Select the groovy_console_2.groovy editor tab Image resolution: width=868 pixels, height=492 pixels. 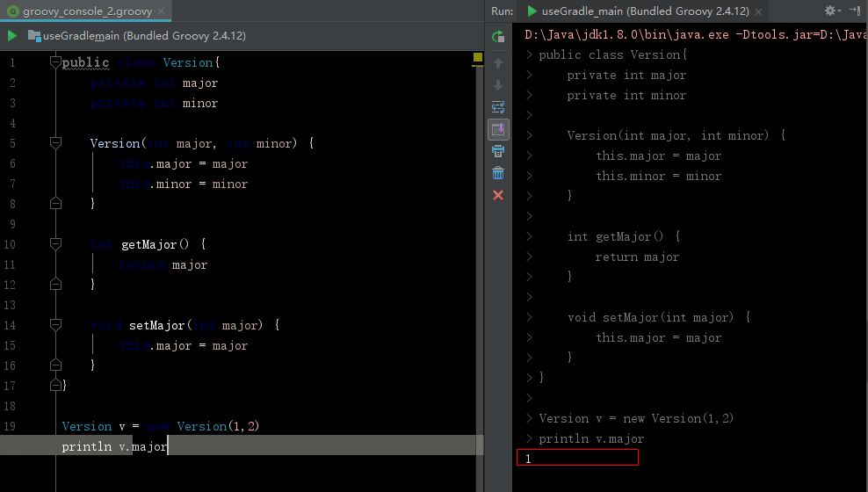coord(86,11)
